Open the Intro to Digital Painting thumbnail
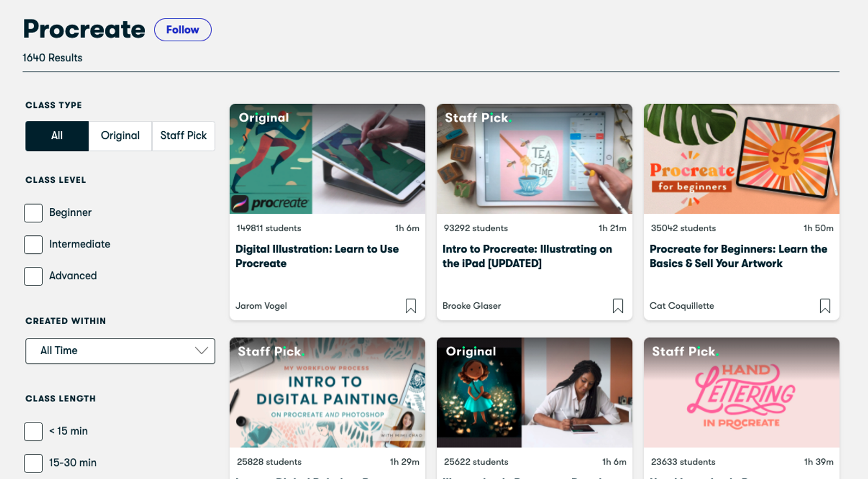This screenshot has height=479, width=868. pos(327,392)
